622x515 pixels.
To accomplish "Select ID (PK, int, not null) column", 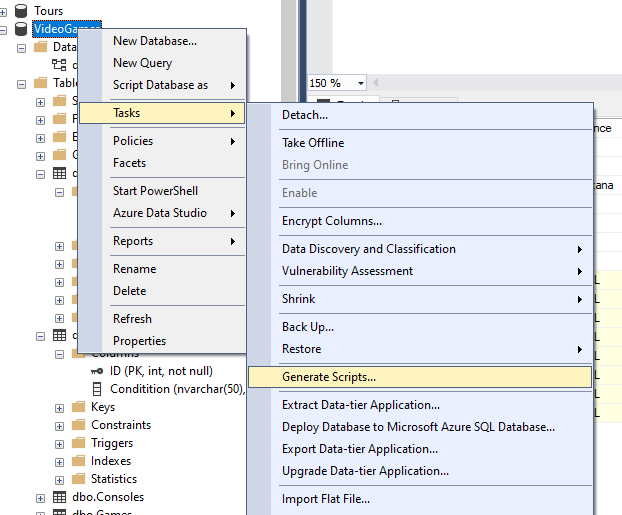I will pyautogui.click(x=161, y=371).
